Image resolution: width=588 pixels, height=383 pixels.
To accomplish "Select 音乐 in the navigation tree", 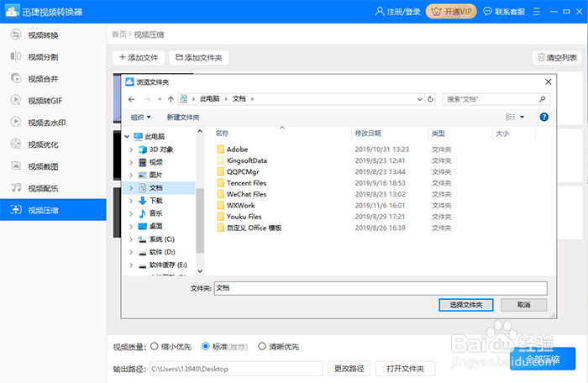I will 155,213.
